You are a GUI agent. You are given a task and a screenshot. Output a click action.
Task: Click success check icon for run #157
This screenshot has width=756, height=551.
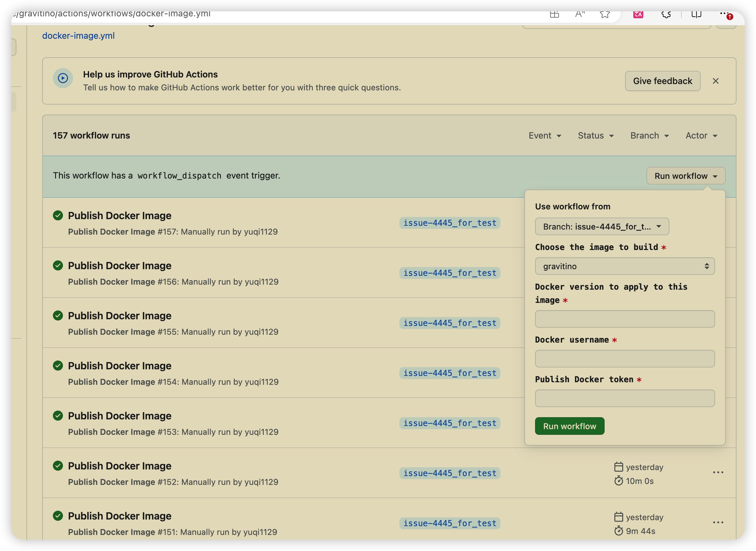[58, 215]
